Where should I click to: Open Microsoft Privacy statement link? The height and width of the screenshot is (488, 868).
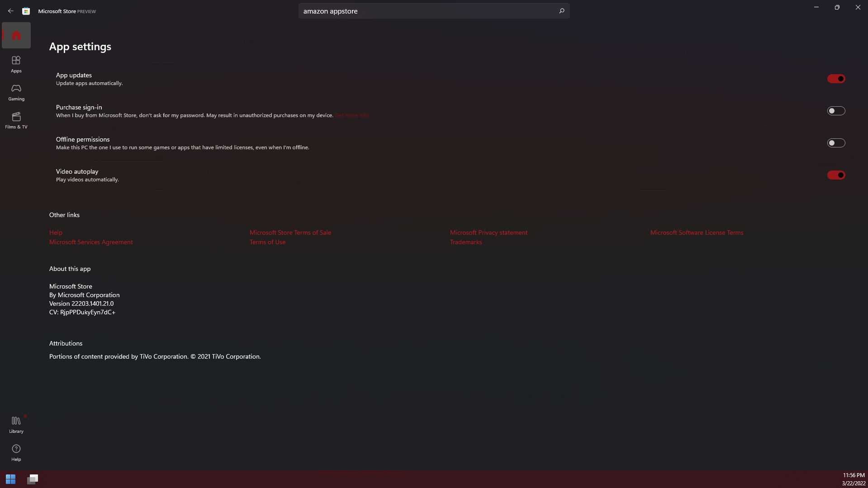coord(489,232)
